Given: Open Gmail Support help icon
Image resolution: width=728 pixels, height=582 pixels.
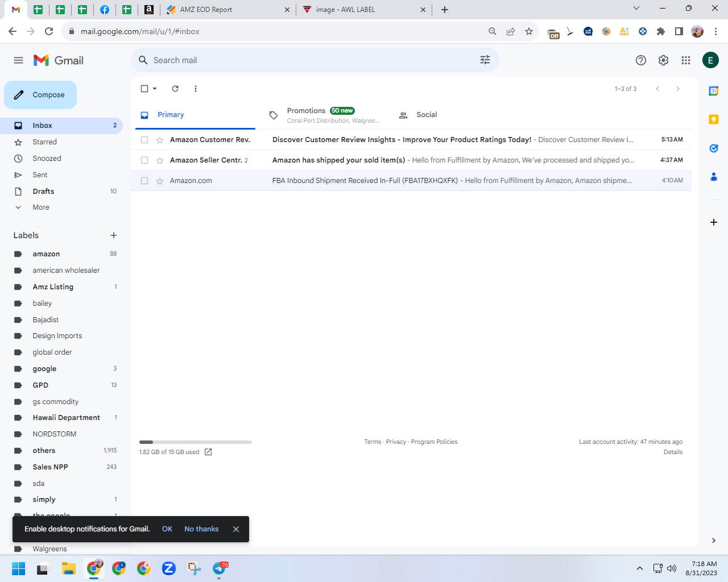Looking at the screenshot, I should coord(641,60).
